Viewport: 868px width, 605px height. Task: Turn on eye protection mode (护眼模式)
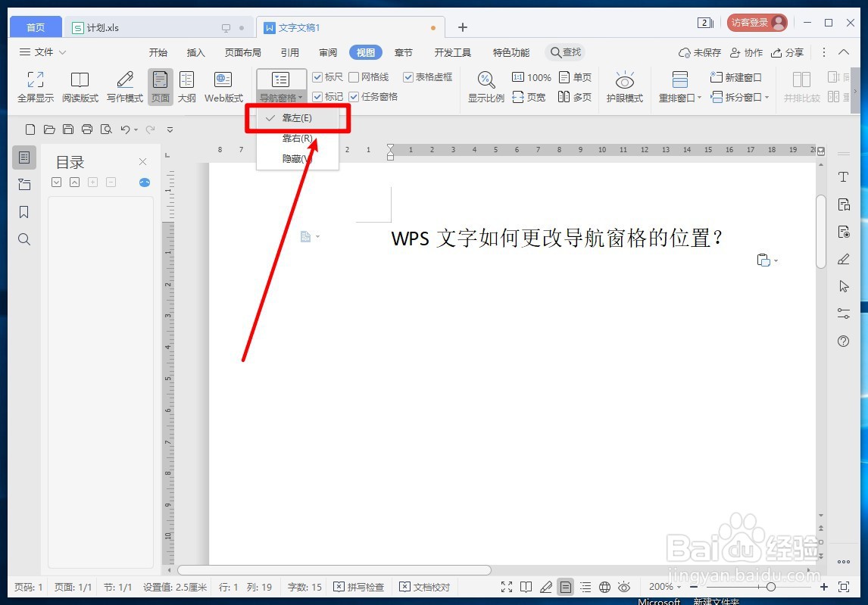point(624,87)
